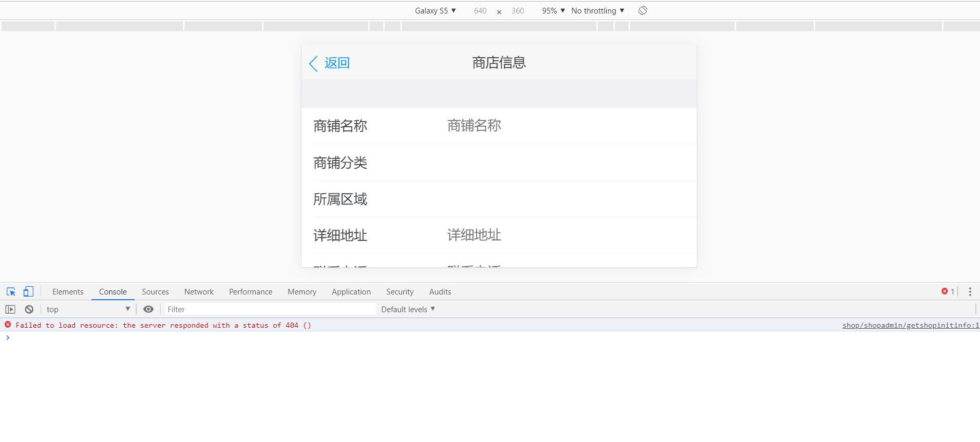Switch to the Memory tab

[302, 292]
